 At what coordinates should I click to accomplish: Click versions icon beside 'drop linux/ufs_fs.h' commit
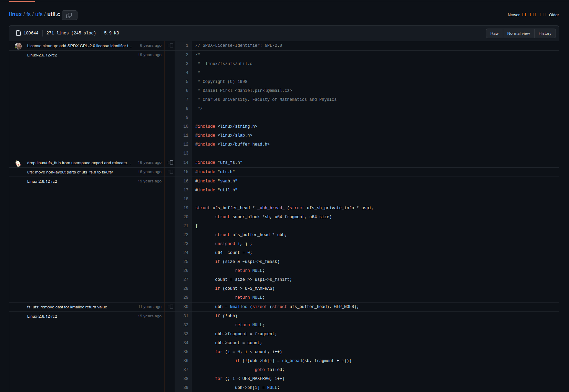[x=170, y=162]
